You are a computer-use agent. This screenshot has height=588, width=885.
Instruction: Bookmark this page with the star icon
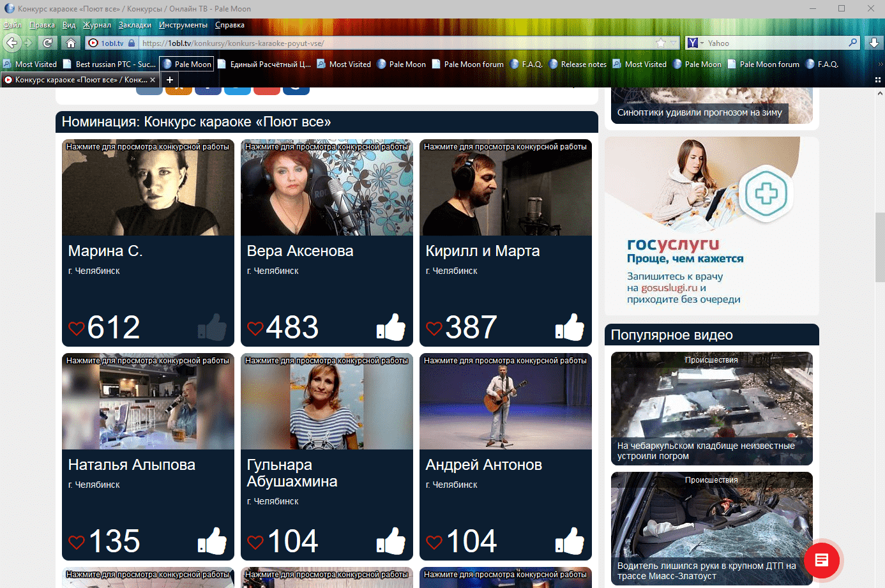click(661, 43)
